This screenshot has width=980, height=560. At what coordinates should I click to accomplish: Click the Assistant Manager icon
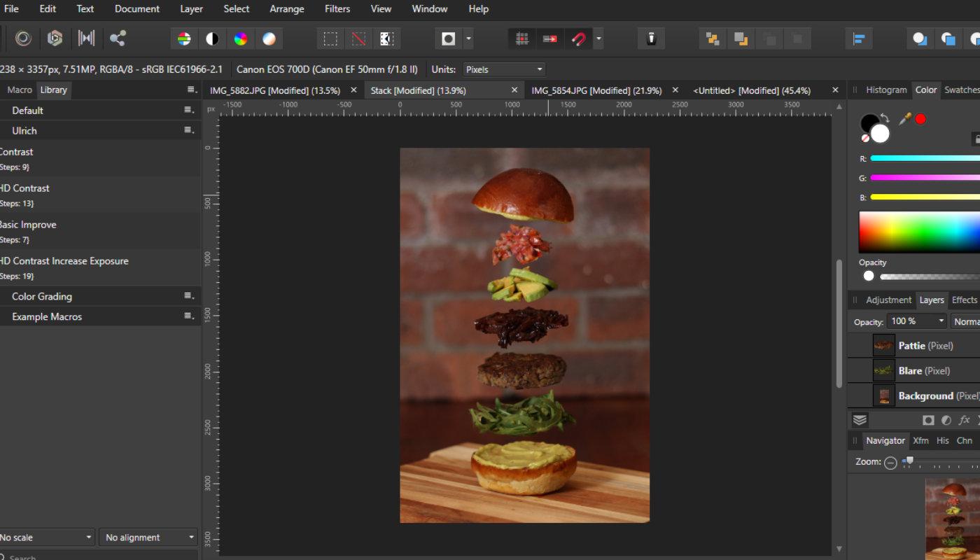[651, 38]
